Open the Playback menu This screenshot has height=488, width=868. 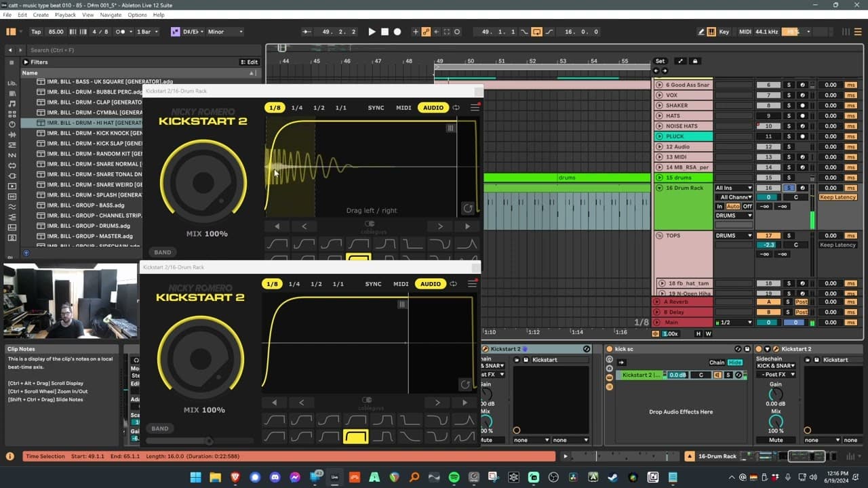pos(66,15)
